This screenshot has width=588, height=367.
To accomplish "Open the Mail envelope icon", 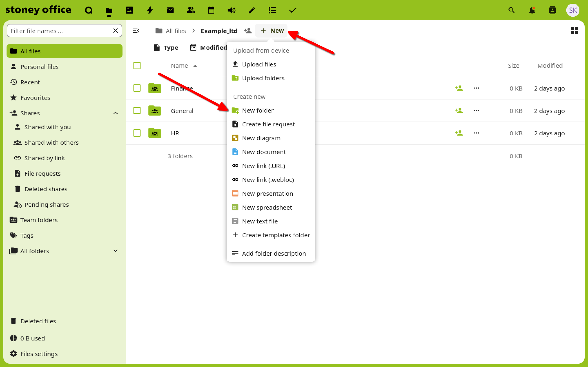I will pyautogui.click(x=170, y=10).
